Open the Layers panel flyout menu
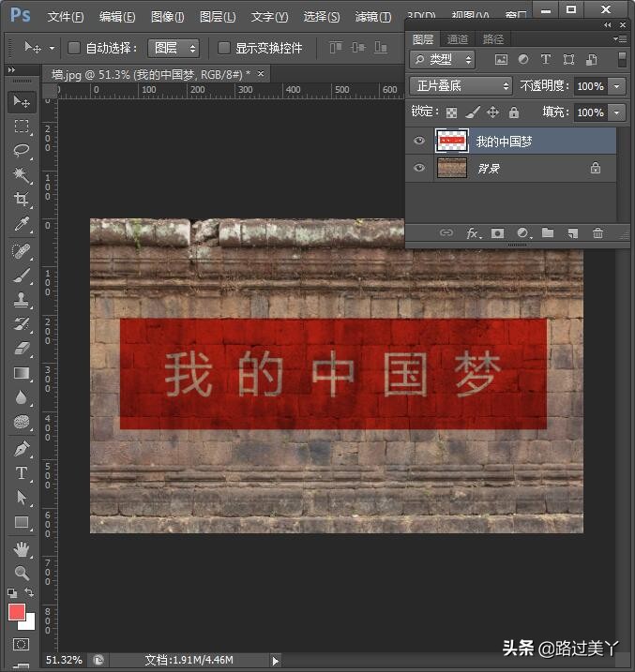Image resolution: width=635 pixels, height=672 pixels. [620, 39]
